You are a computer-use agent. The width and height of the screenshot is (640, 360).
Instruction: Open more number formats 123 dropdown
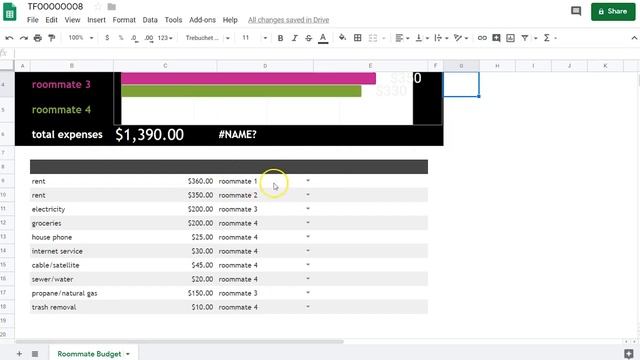[165, 38]
